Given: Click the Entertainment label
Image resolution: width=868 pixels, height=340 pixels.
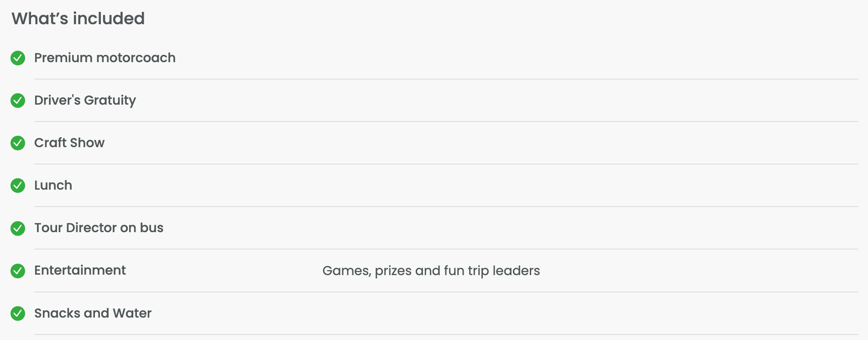Looking at the screenshot, I should pos(80,271).
